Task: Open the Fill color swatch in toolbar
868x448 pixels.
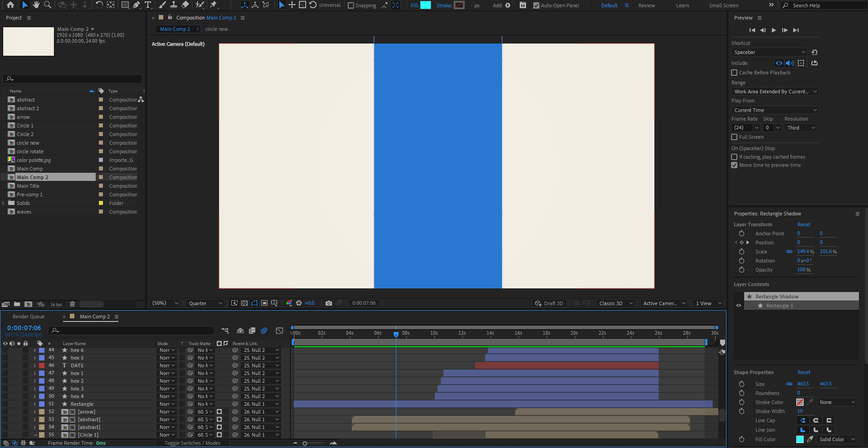Action: pyautogui.click(x=425, y=5)
